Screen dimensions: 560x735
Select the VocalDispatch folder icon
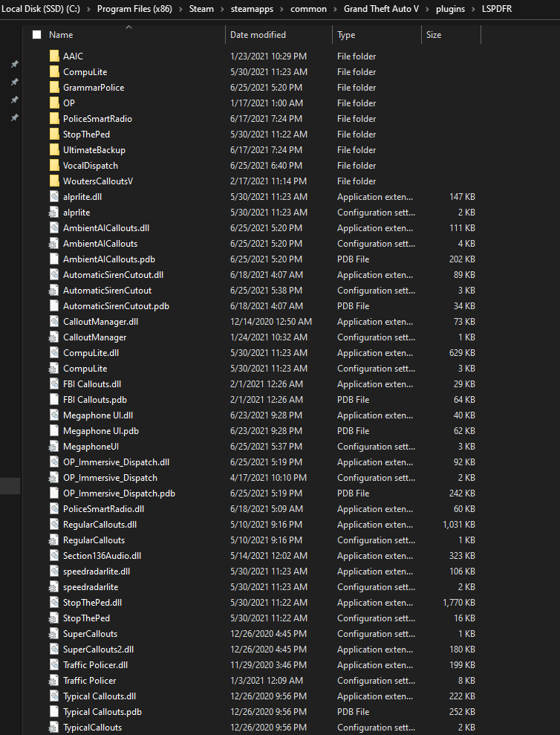54,166
